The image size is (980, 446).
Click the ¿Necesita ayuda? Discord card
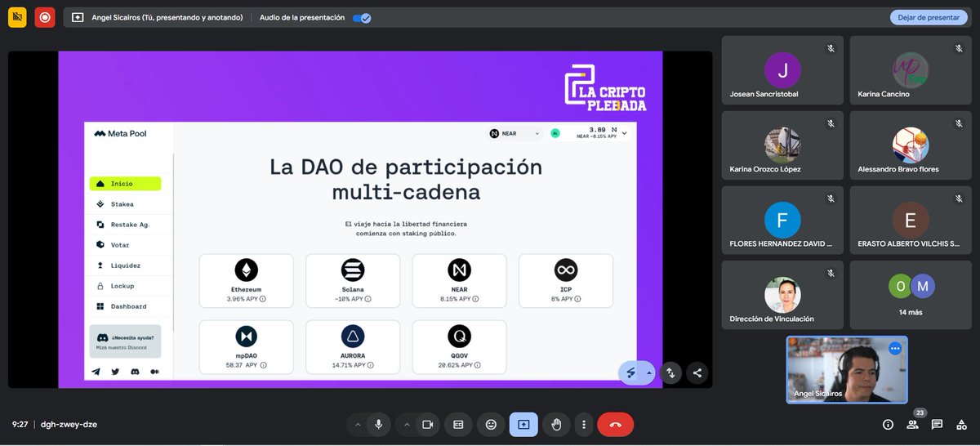(x=125, y=341)
